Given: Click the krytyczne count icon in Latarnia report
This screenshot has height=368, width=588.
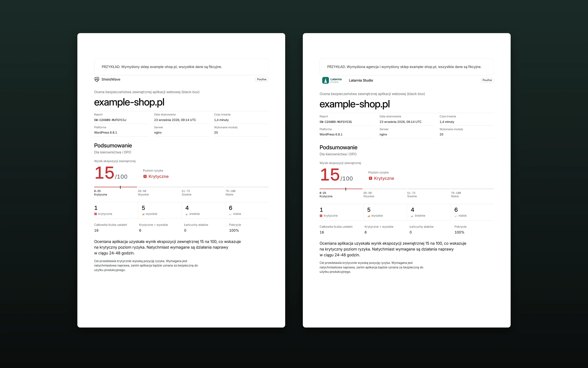Looking at the screenshot, I should [321, 216].
